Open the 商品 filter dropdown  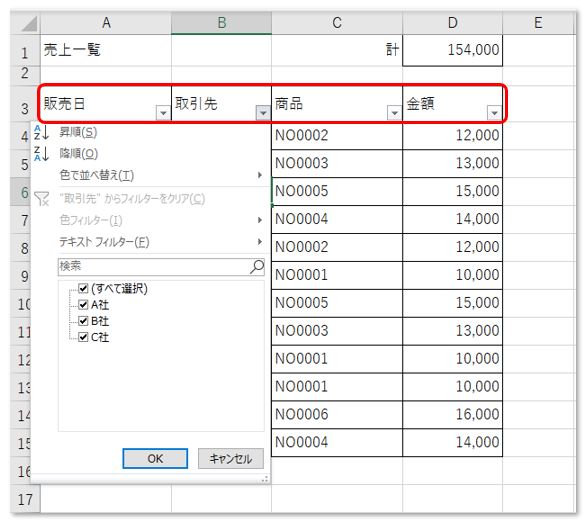(x=394, y=112)
